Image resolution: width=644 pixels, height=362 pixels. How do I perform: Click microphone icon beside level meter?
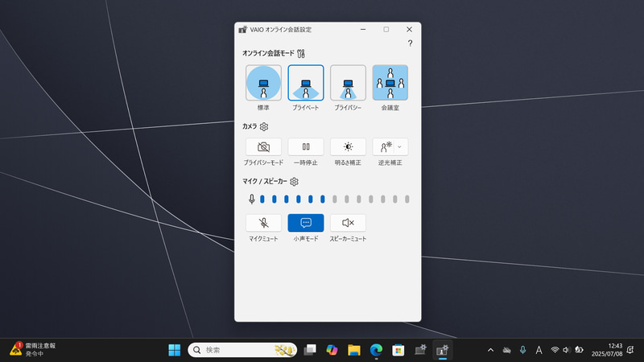click(252, 199)
